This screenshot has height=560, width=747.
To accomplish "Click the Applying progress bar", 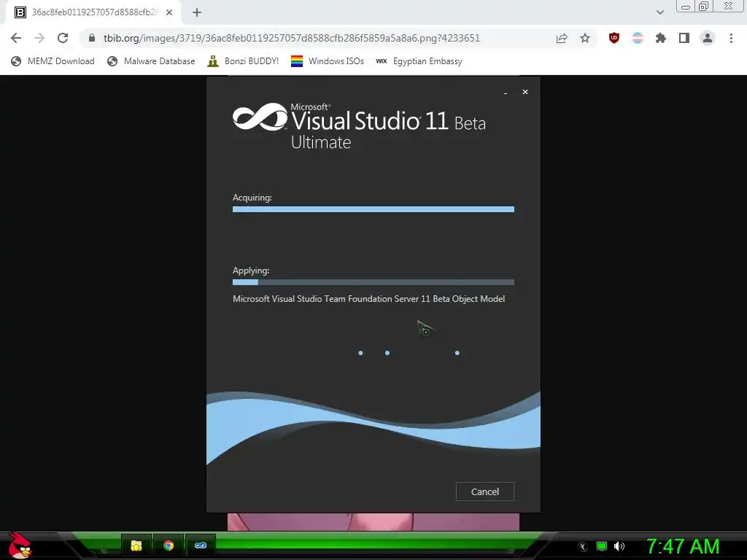I will pyautogui.click(x=373, y=282).
